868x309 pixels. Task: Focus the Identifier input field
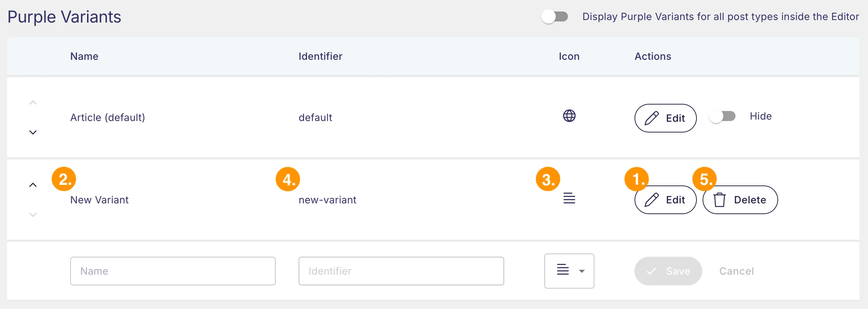pos(401,271)
